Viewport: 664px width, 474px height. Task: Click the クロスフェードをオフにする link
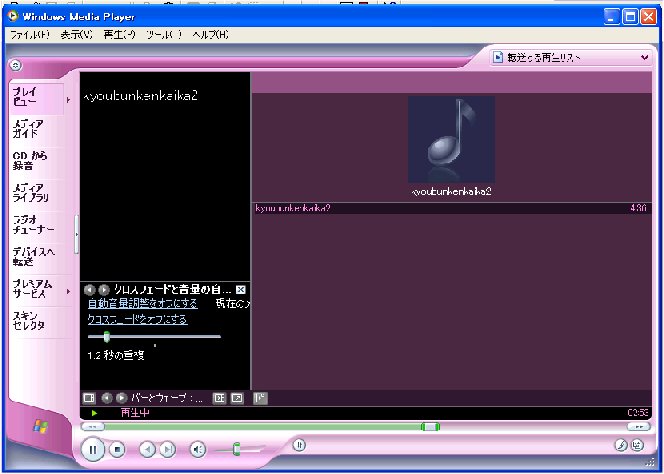(137, 319)
